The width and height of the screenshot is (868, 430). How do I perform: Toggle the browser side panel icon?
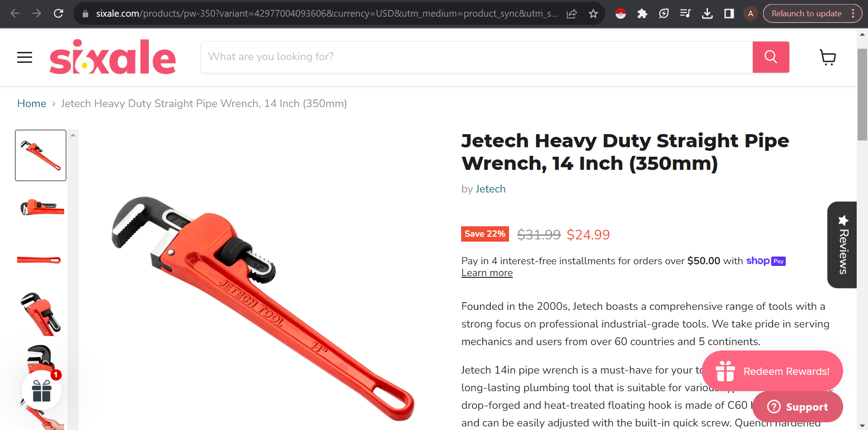(729, 14)
